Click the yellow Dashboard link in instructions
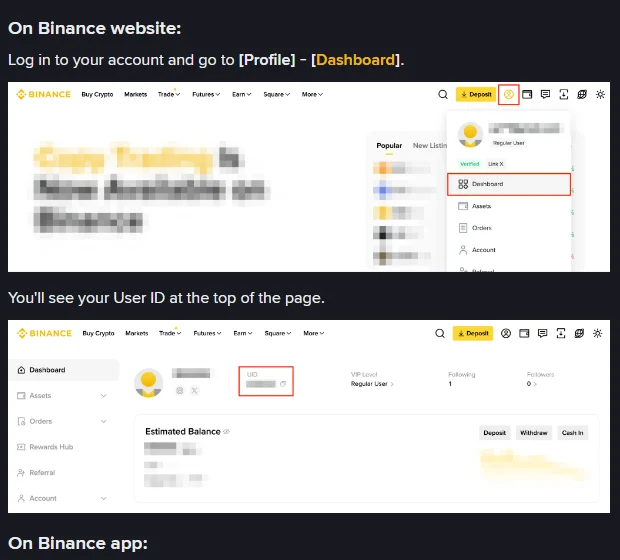 coord(355,60)
